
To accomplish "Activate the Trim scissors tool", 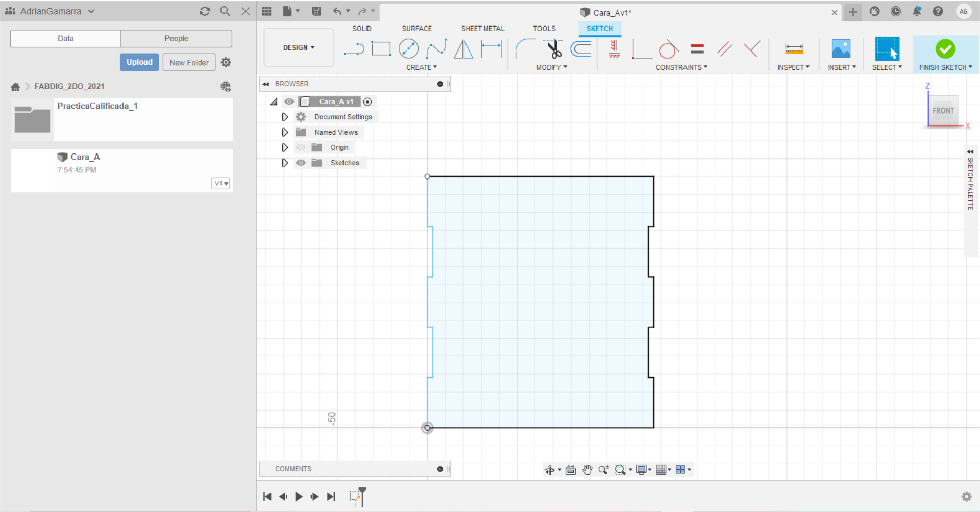I will (x=554, y=49).
